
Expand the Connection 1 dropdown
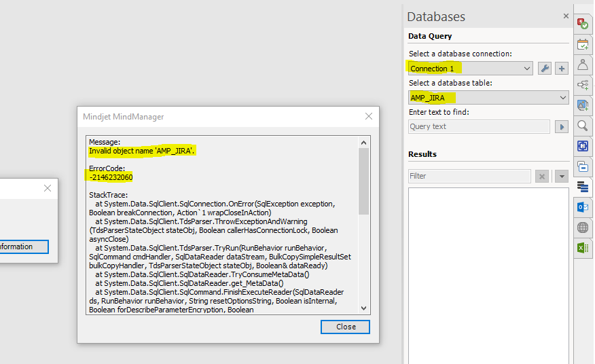coord(527,69)
